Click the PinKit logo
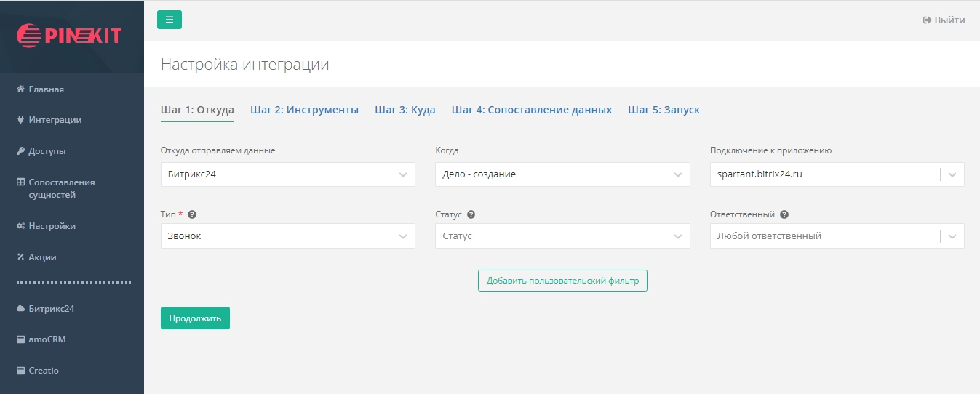The height and width of the screenshot is (394, 980). (x=69, y=36)
